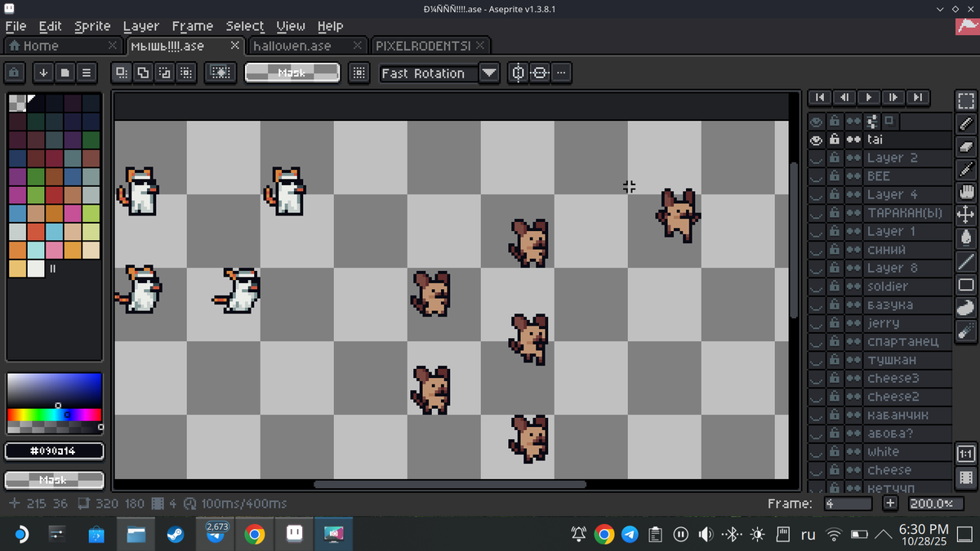Click the 1:1 preview button
The height and width of the screenshot is (551, 980).
[x=965, y=454]
